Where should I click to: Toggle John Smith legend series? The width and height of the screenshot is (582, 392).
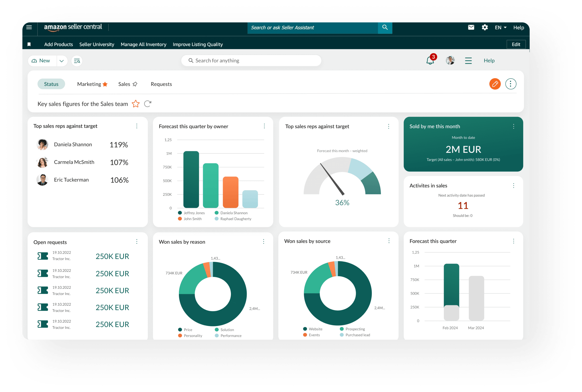point(190,219)
